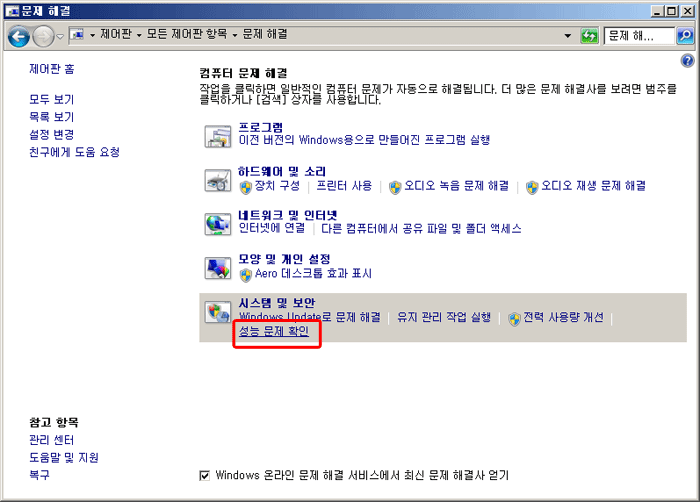Open the recent pages dropdown arrow

60,36
